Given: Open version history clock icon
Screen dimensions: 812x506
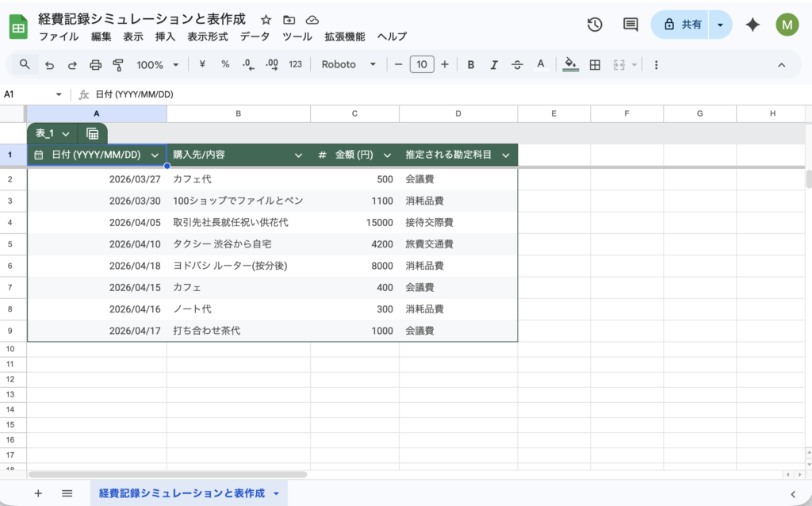Looking at the screenshot, I should pos(595,25).
